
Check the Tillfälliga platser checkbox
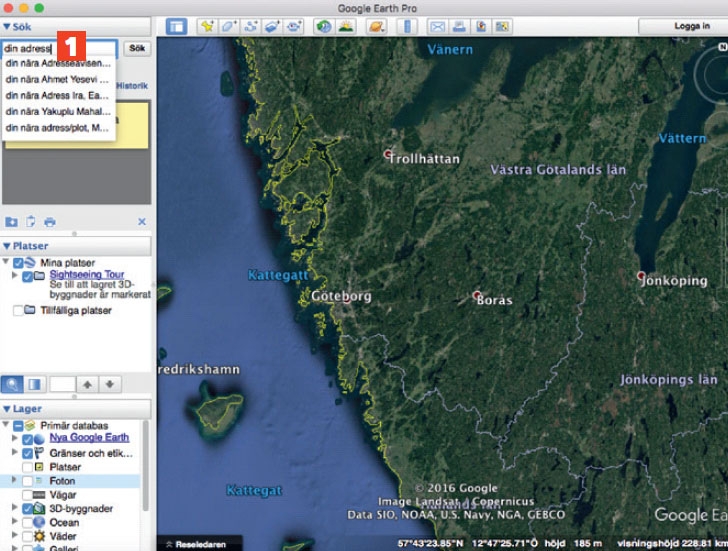17,311
